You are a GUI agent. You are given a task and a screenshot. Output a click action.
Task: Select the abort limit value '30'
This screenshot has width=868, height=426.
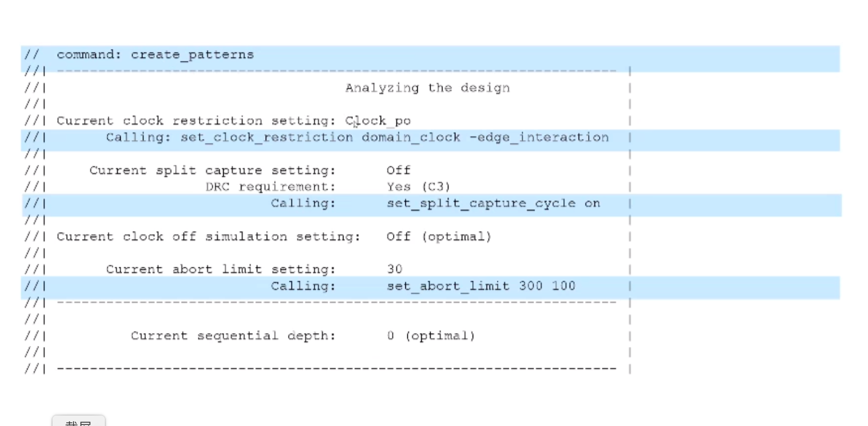click(395, 269)
